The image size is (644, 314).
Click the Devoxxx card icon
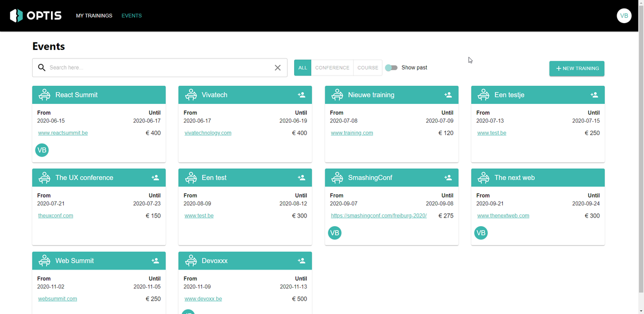coord(191,261)
